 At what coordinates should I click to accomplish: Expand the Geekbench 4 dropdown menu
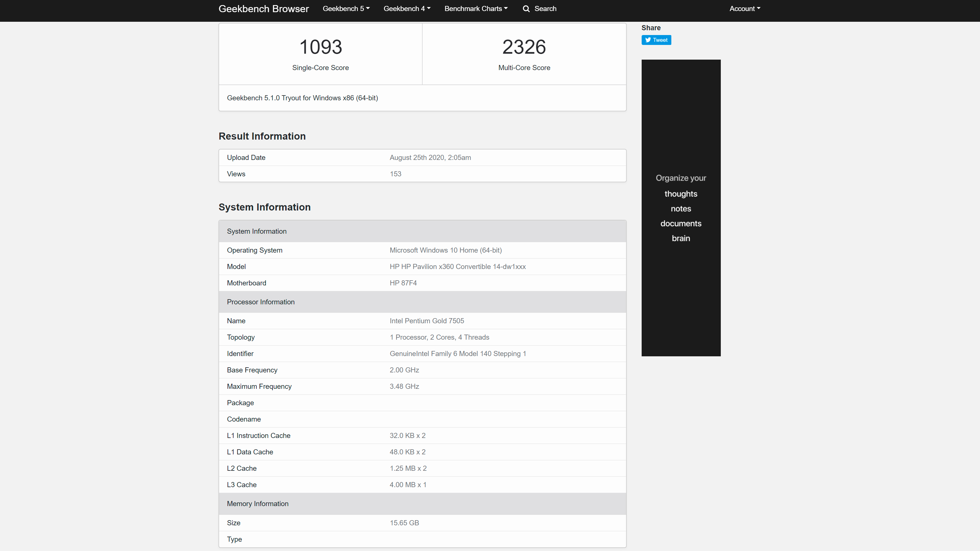[x=407, y=9]
